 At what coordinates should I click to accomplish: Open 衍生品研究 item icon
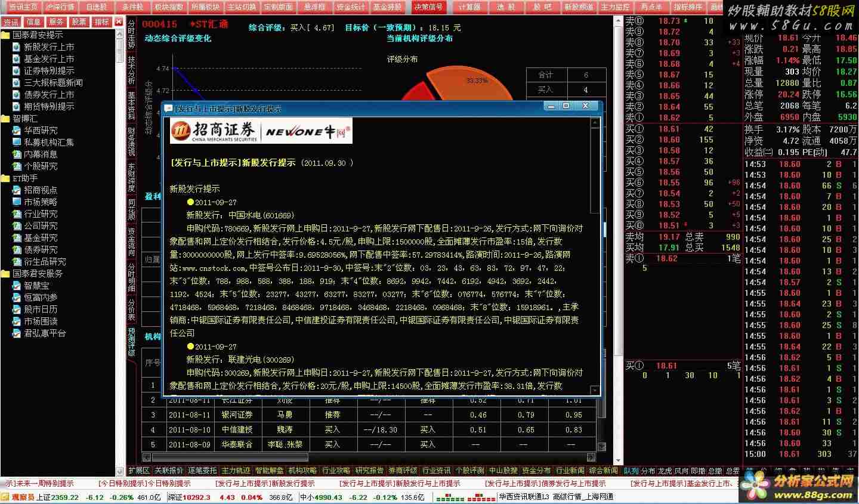tap(17, 262)
